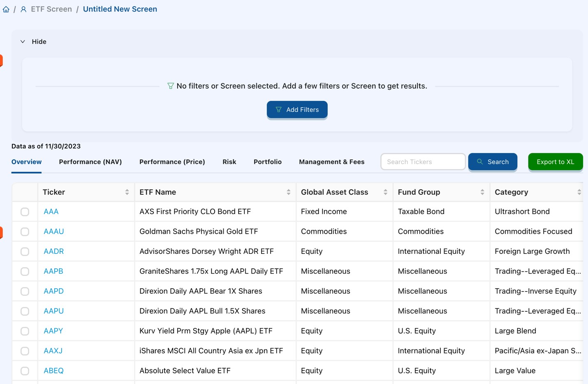Click the ETF Name column header label

point(158,192)
